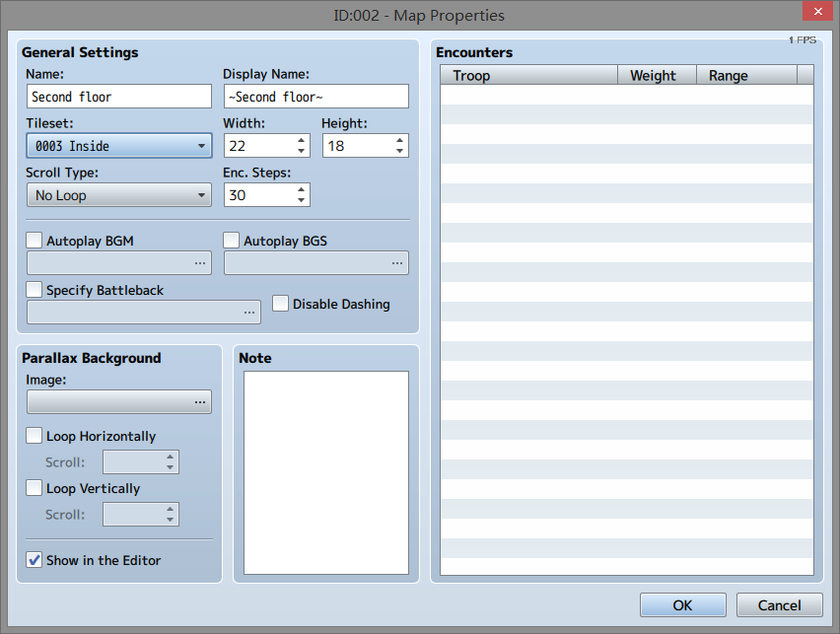This screenshot has width=840, height=634.
Task: Open the Battleback image selector
Action: [x=144, y=312]
